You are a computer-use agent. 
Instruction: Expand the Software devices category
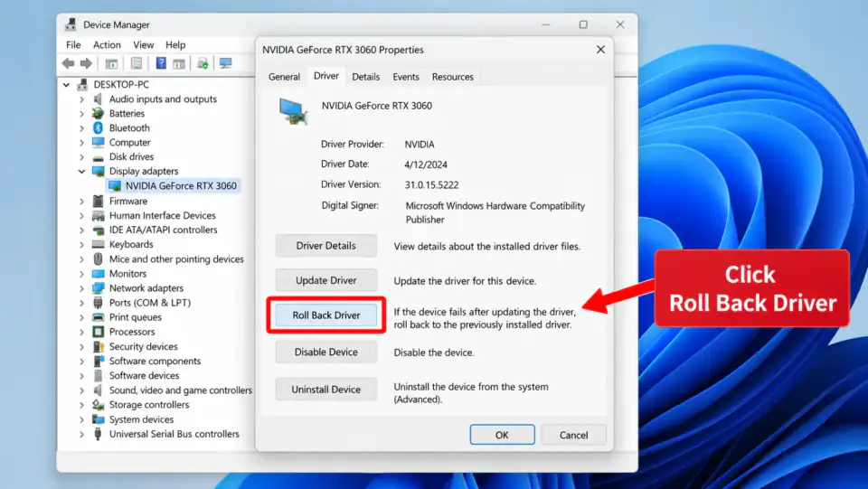[x=81, y=376]
